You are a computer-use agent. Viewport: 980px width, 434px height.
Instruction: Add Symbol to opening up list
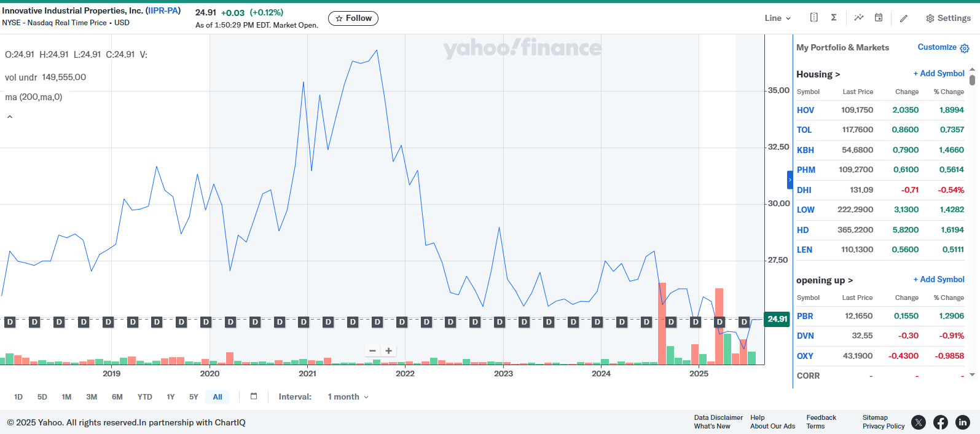(939, 280)
